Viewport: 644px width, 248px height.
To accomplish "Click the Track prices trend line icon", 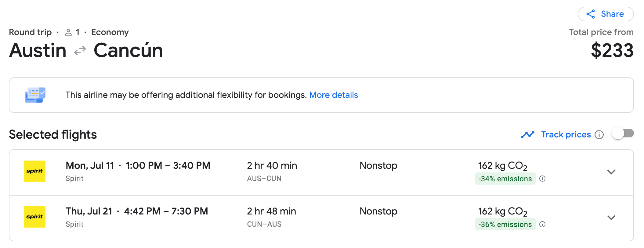I will click(527, 135).
